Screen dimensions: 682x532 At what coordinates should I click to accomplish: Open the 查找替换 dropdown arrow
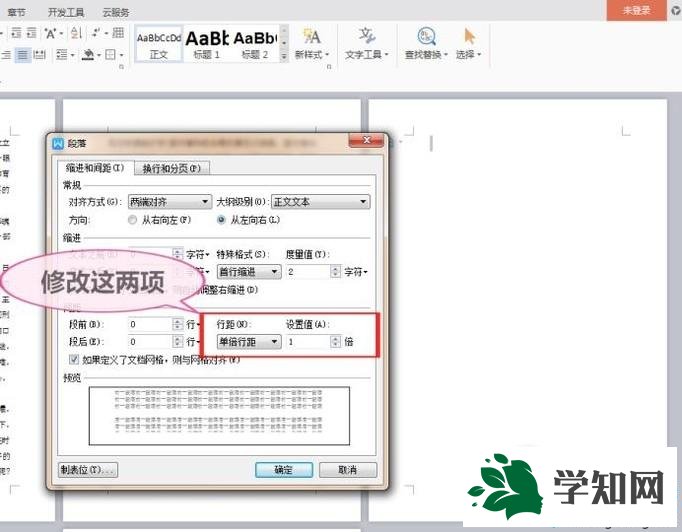click(x=446, y=55)
